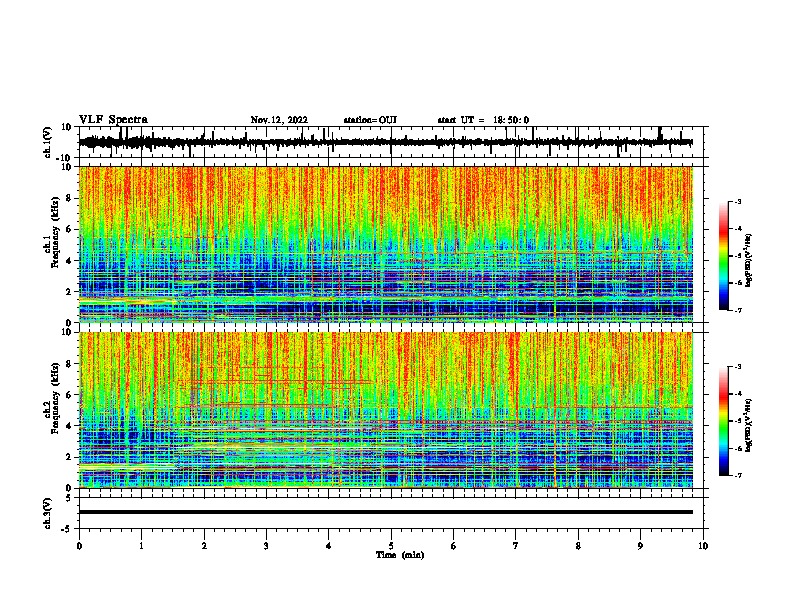
Task: Click the ch.3 flat voltage trace
Action: (x=386, y=512)
